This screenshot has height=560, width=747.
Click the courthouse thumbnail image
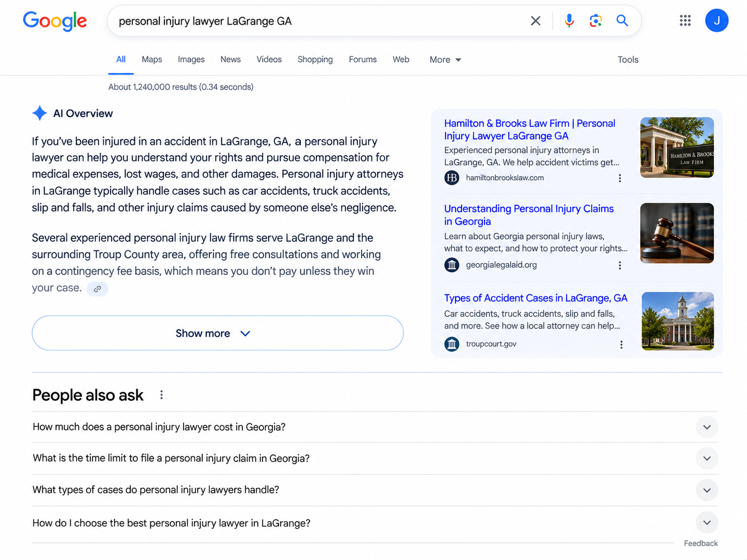coord(678,321)
